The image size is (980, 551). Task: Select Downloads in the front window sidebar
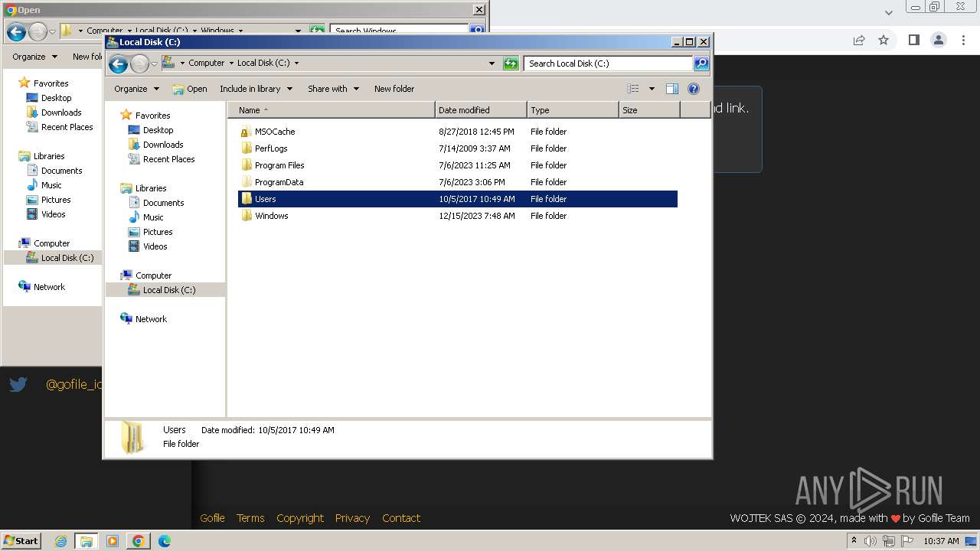coord(163,145)
